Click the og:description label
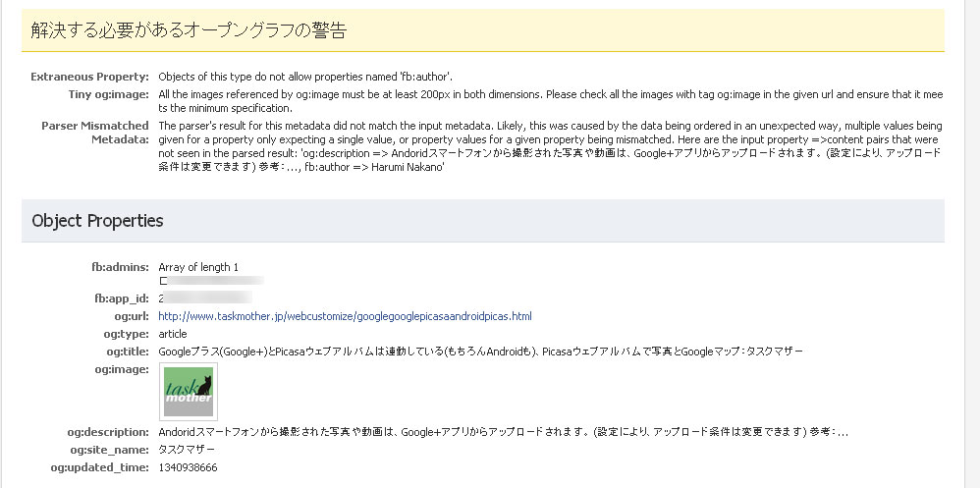 pos(108,432)
